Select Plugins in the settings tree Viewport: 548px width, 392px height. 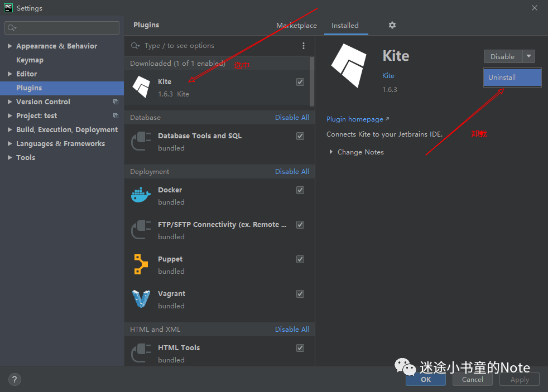pyautogui.click(x=62, y=88)
